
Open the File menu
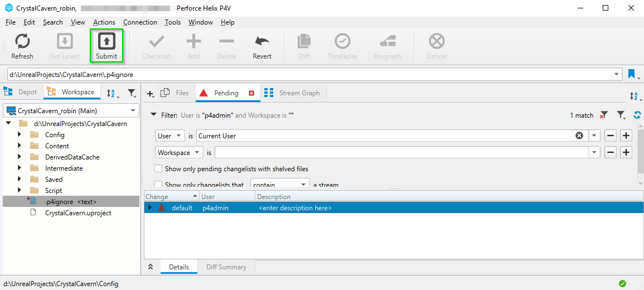coord(11,22)
